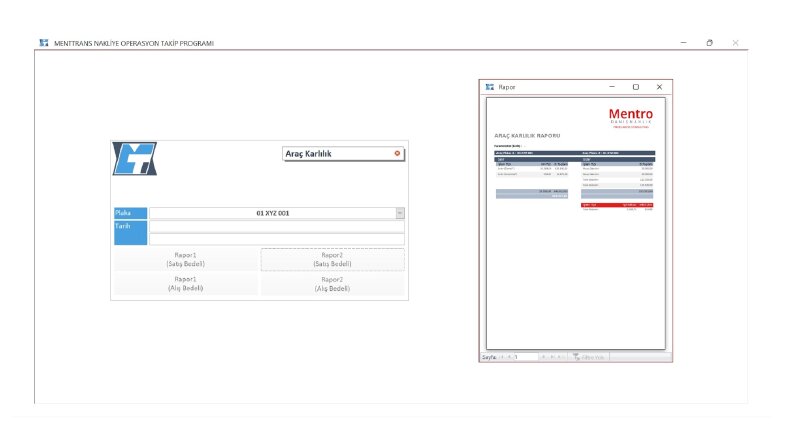Screen dimensions: 793x446
Task: Maximize the Rapor window
Action: 636,87
